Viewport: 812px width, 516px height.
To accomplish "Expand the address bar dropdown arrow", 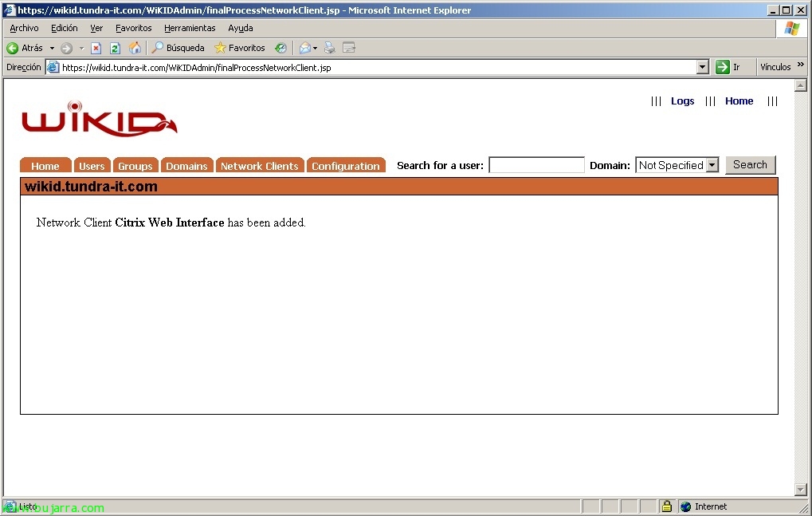I will [702, 67].
